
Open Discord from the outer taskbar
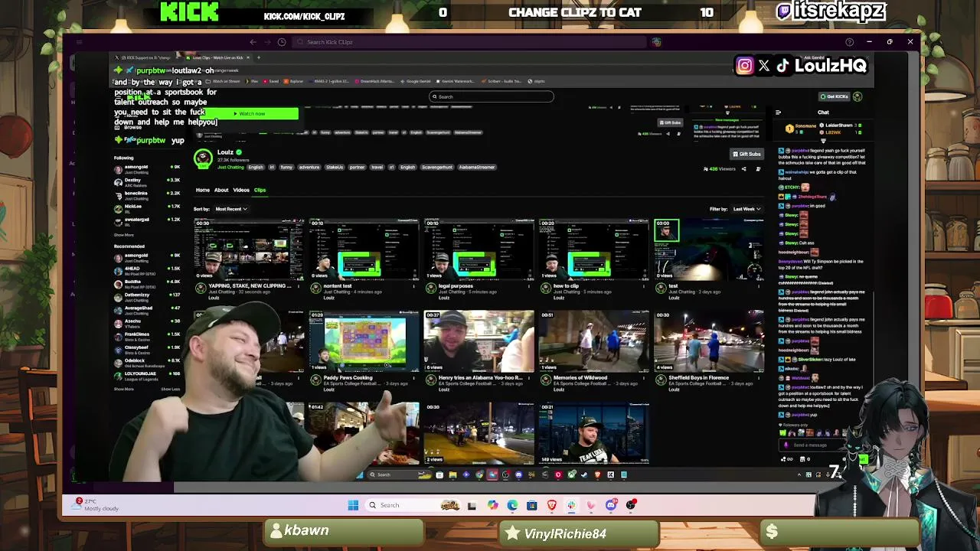(611, 505)
